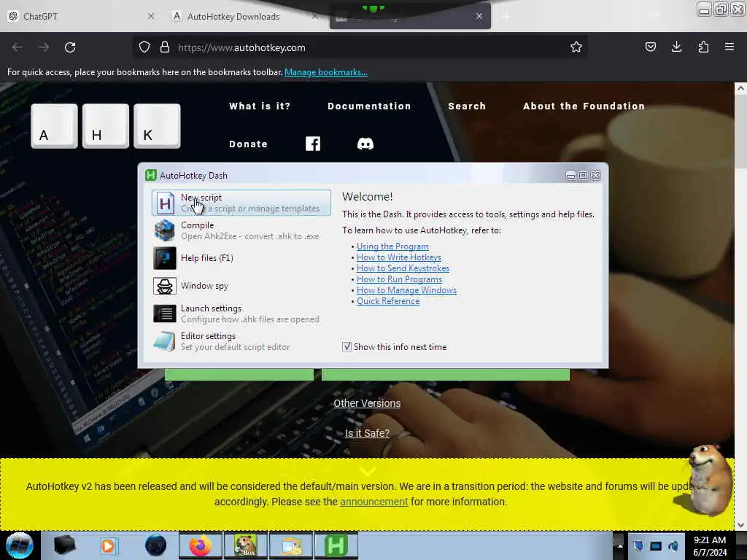The height and width of the screenshot is (560, 747).
Task: Close the ChatGPT tab
Action: tap(150, 16)
